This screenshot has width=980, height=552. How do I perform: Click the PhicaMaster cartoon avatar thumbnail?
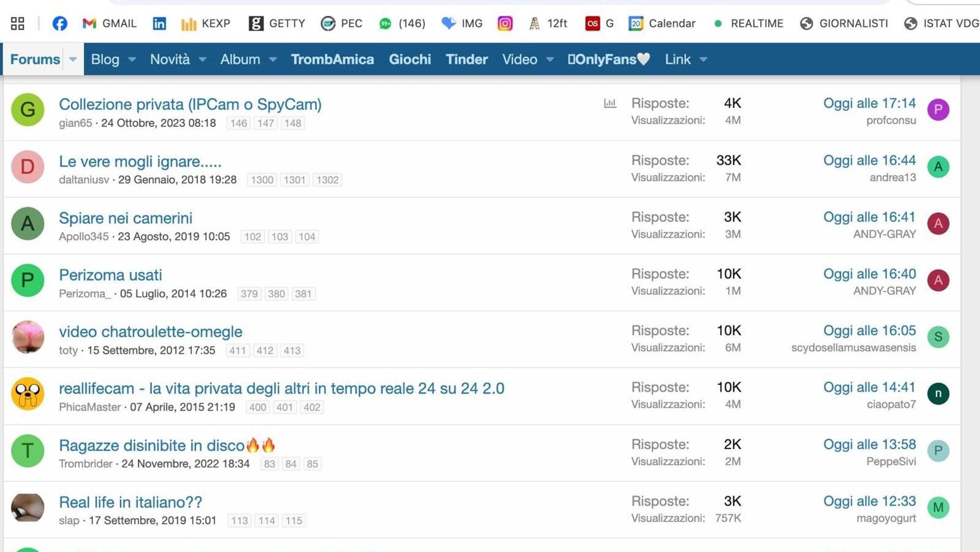(x=28, y=393)
